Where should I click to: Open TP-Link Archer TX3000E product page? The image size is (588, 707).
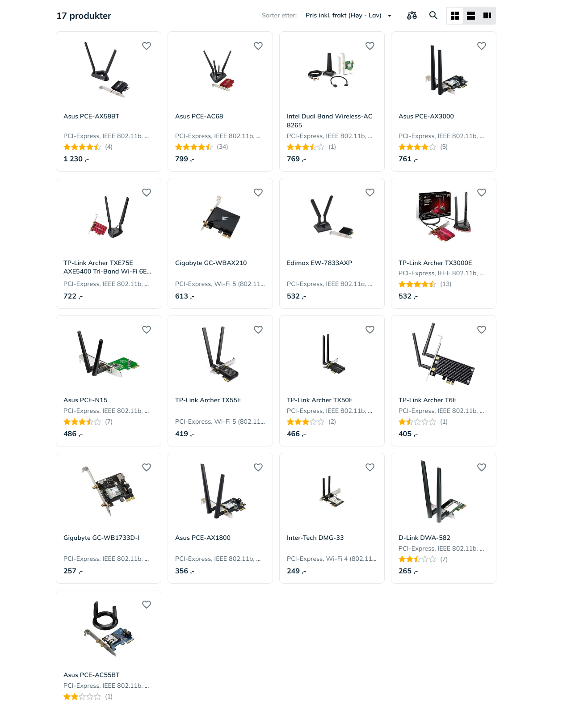[x=435, y=263]
